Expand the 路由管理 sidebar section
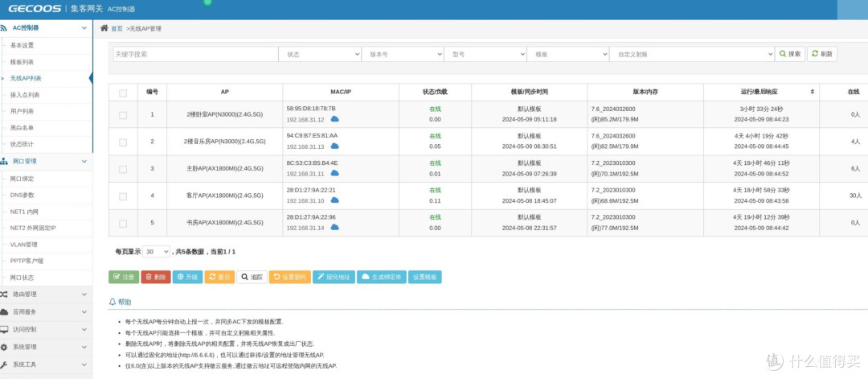The height and width of the screenshot is (379, 868). coord(84,295)
